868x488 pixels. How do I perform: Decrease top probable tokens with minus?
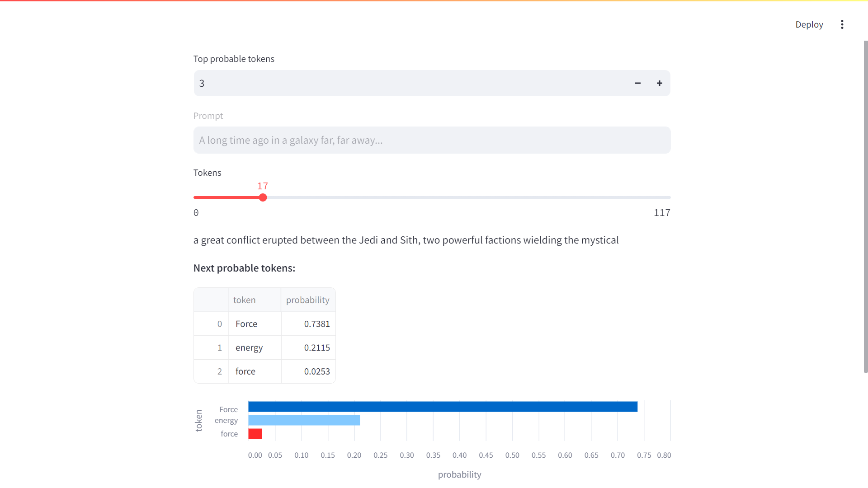coord(637,83)
